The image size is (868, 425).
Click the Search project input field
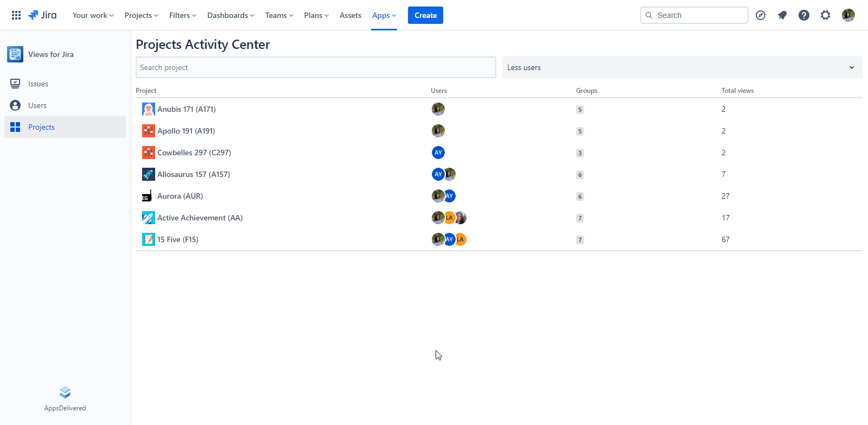click(315, 67)
